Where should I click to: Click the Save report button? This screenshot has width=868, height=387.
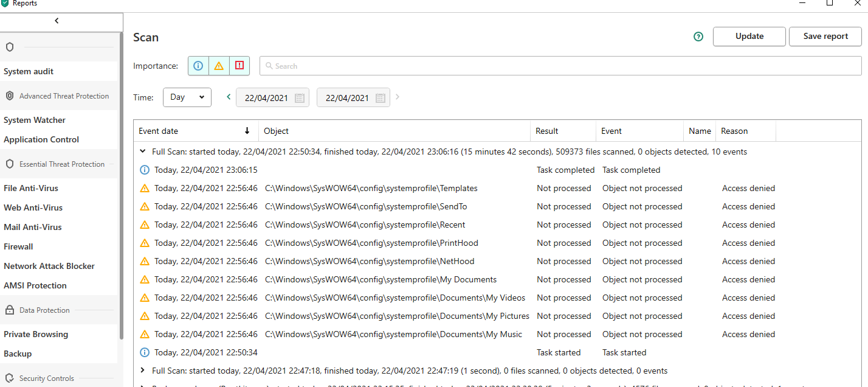(825, 37)
